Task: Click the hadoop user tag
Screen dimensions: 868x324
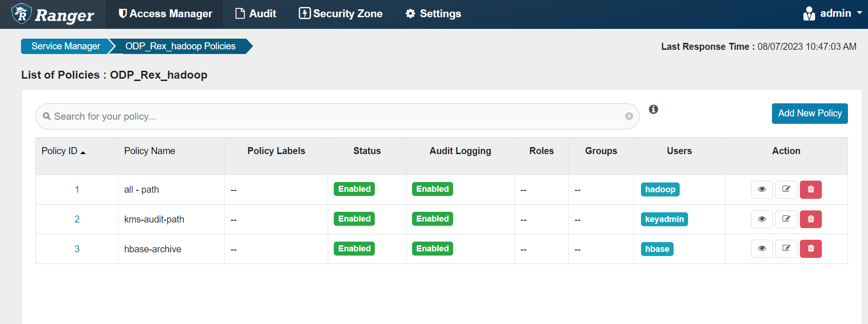Action: (660, 189)
